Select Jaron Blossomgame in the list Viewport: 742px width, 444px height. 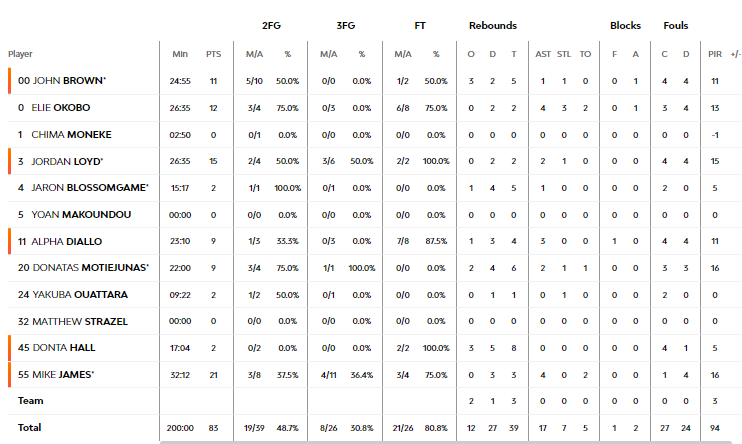90,188
